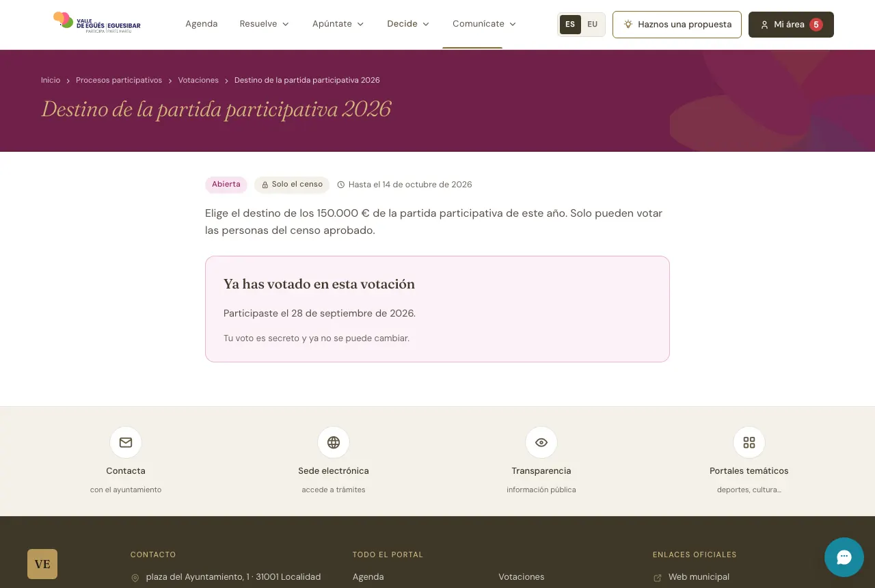Open Mi área
The image size is (875, 588).
tap(791, 25)
